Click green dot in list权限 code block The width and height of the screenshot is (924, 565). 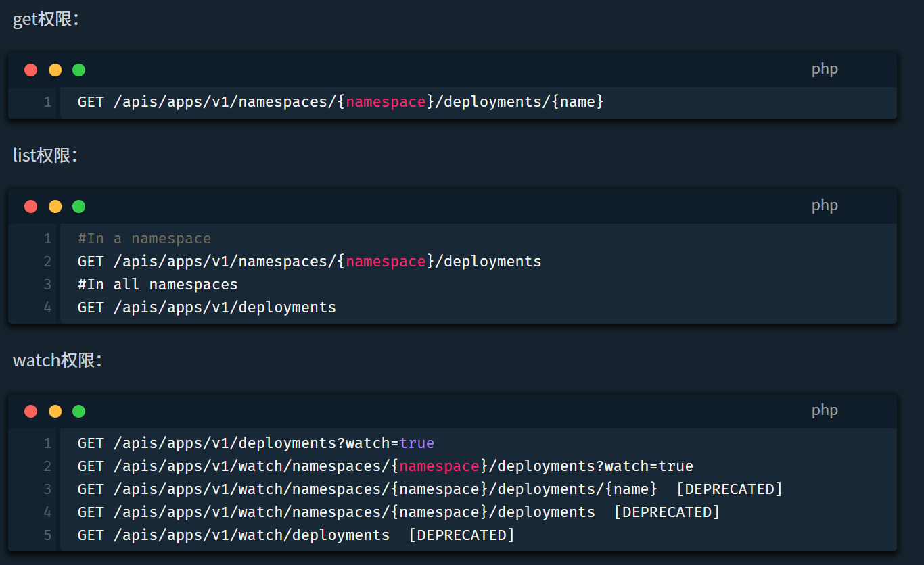click(78, 206)
